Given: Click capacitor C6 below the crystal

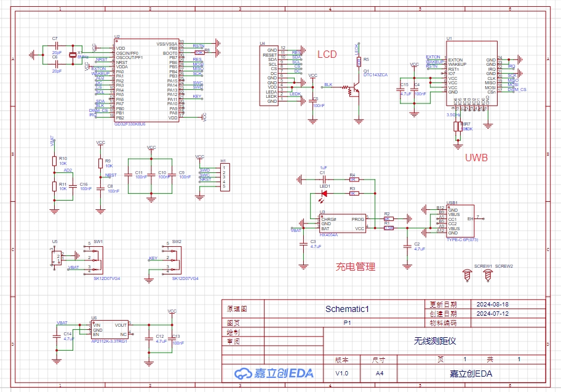Looking at the screenshot, I should tap(57, 64).
